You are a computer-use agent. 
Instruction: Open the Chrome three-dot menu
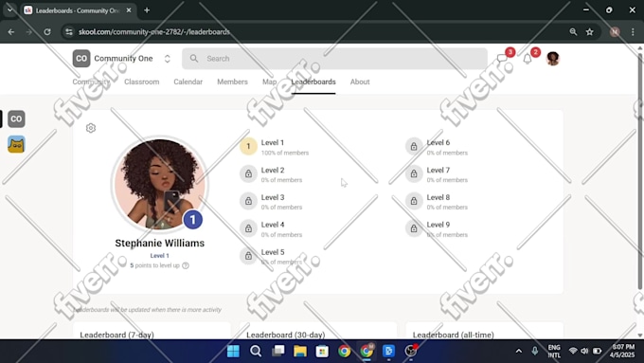[x=633, y=31]
